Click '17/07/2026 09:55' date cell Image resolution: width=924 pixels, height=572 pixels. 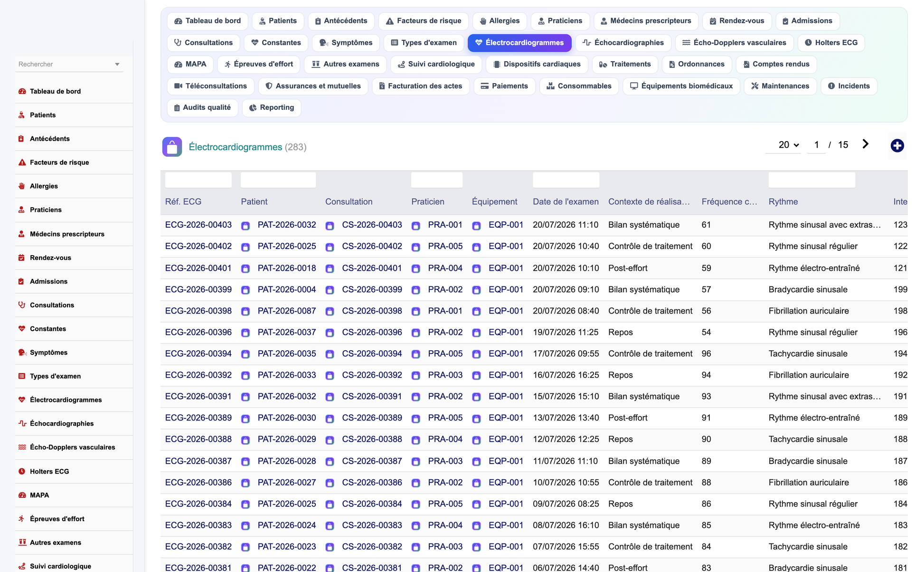pyautogui.click(x=566, y=353)
